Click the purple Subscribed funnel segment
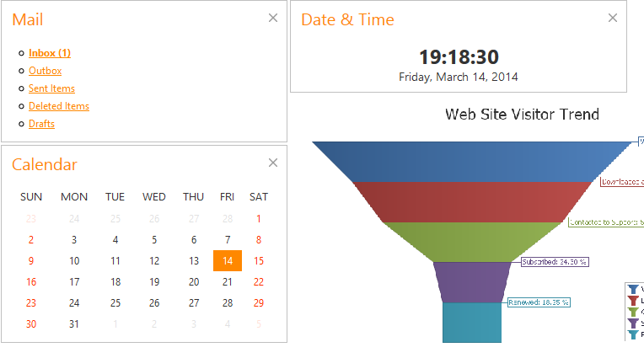Image resolution: width=644 pixels, height=358 pixels. tap(472, 281)
